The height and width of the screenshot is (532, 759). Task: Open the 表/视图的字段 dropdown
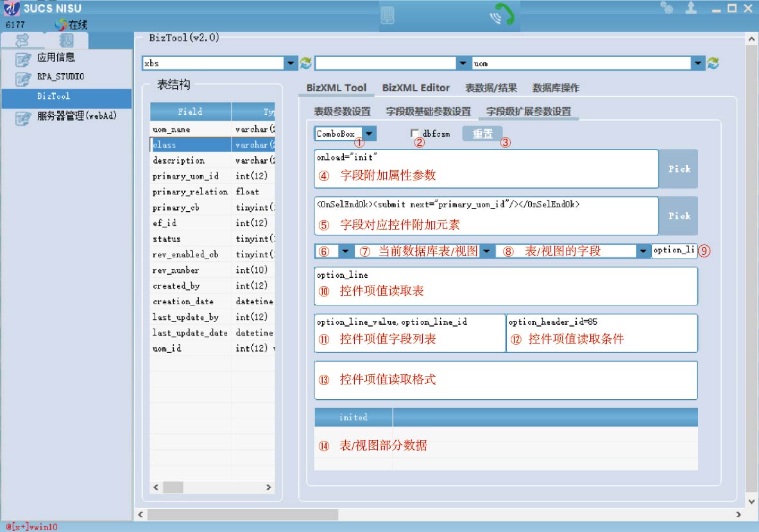[x=643, y=251]
